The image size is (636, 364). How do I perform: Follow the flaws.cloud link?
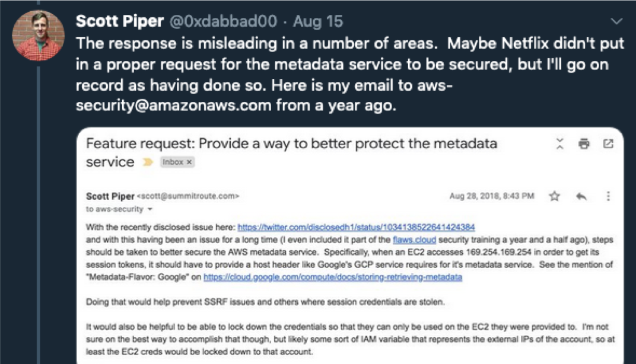click(414, 240)
